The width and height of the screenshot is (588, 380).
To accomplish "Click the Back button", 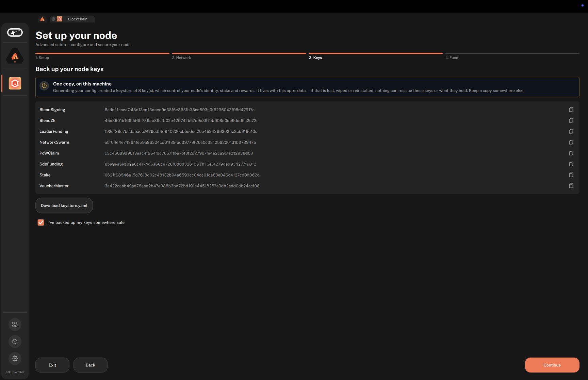I will coord(91,365).
